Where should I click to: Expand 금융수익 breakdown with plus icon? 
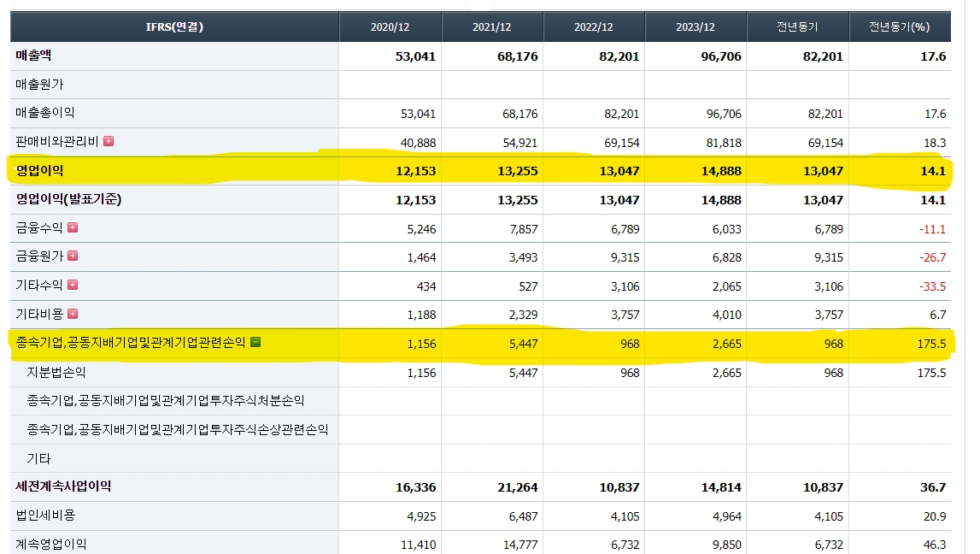tap(73, 227)
